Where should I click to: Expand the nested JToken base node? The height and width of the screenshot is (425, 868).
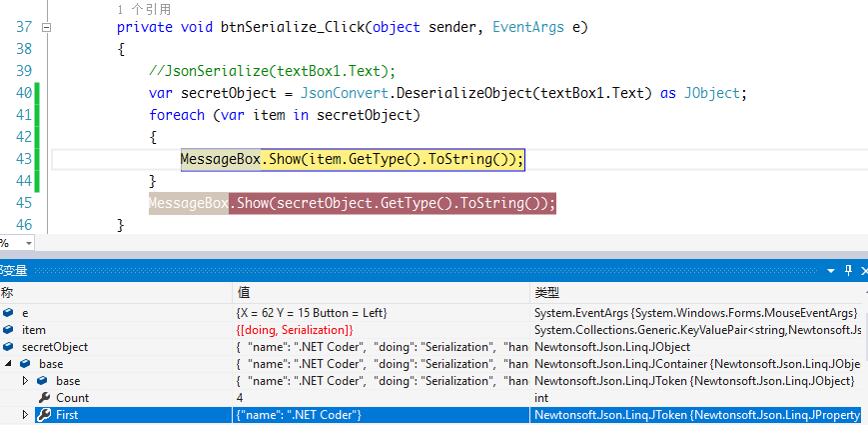pyautogui.click(x=25, y=381)
